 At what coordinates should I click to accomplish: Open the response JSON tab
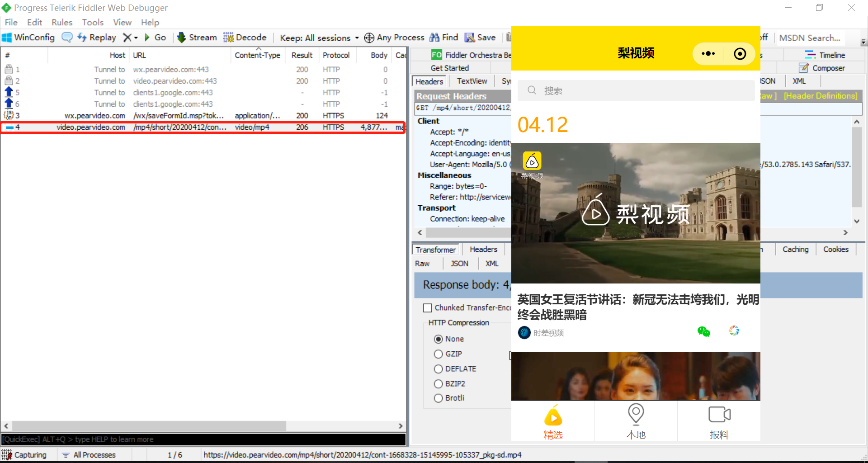click(459, 264)
